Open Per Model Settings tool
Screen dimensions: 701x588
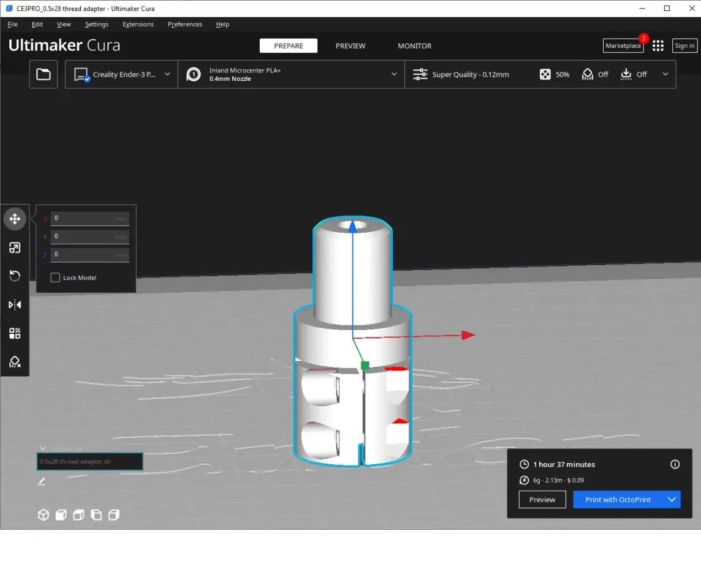(15, 333)
